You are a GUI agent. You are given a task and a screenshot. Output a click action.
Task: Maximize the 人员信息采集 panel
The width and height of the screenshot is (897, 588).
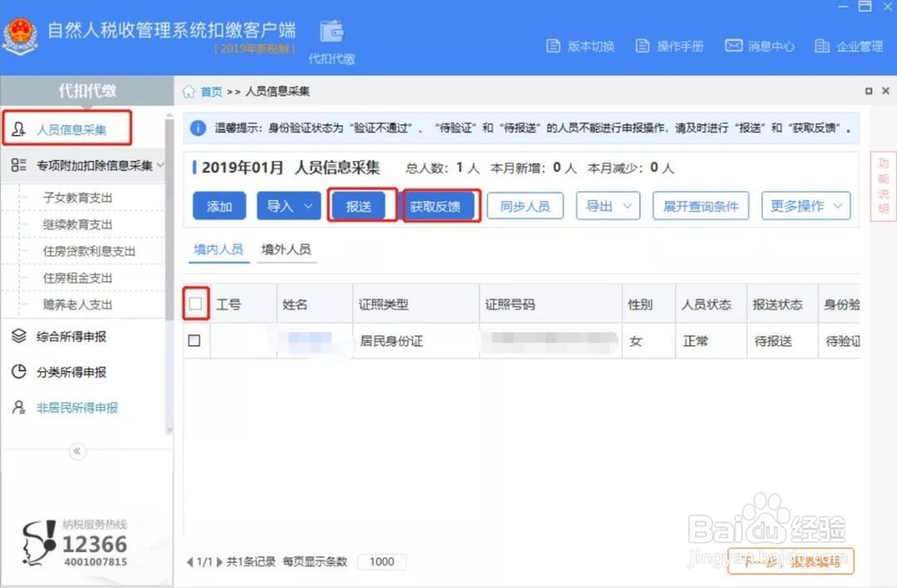tap(868, 91)
